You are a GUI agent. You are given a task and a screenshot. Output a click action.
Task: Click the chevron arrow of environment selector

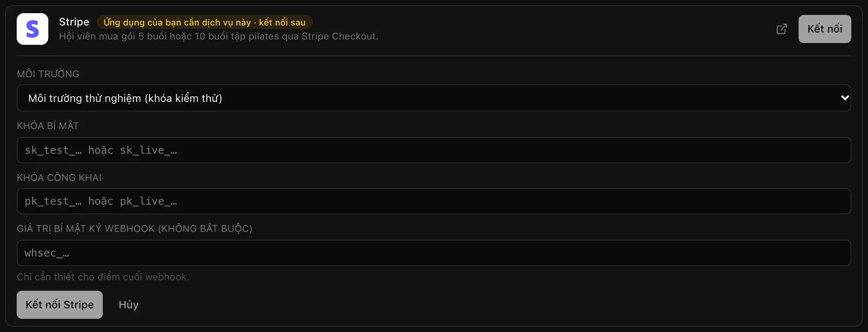(x=844, y=98)
